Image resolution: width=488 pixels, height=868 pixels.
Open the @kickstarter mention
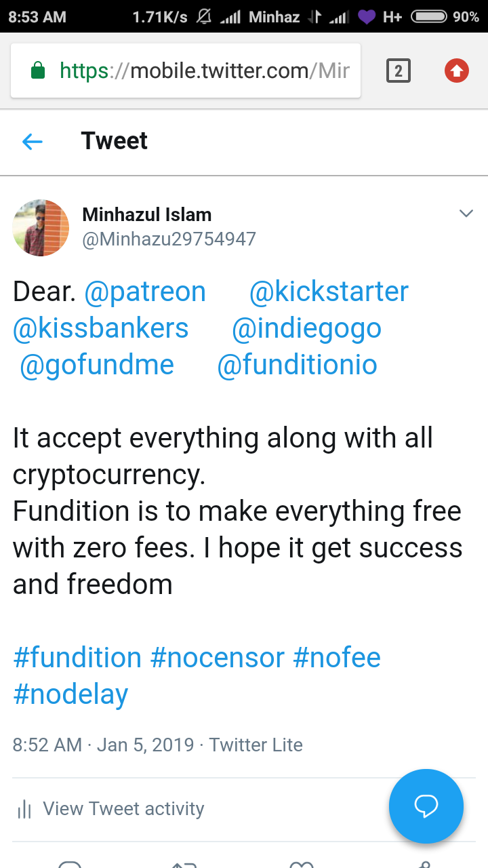click(x=329, y=292)
